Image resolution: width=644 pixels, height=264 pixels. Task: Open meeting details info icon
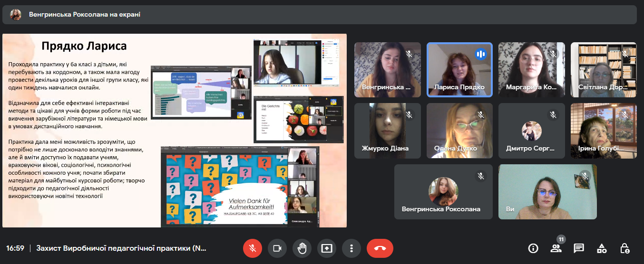point(533,248)
